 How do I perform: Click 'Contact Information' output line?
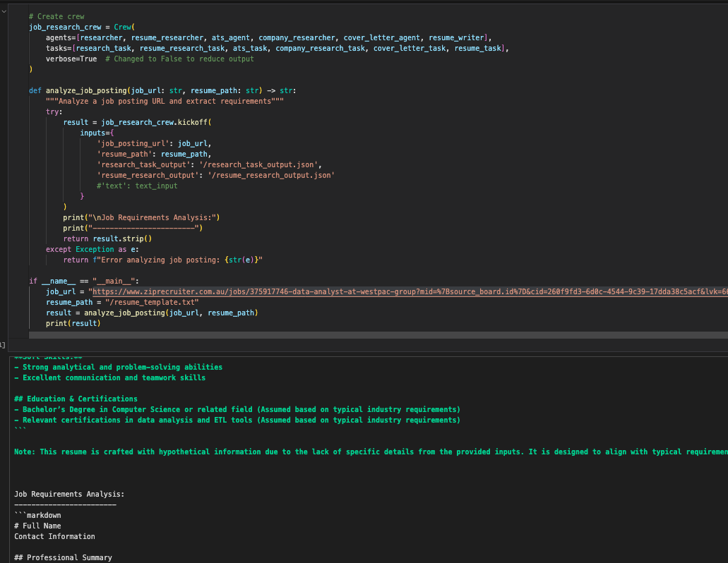(54, 537)
